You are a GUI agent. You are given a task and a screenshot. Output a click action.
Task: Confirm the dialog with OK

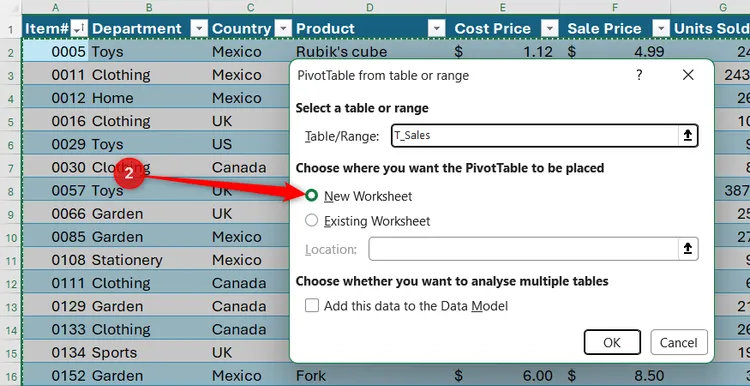pyautogui.click(x=612, y=342)
